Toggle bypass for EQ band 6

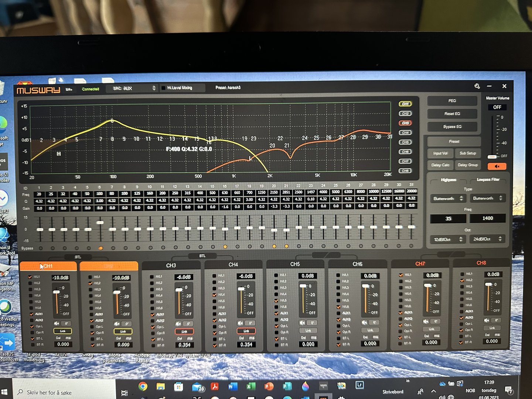pyautogui.click(x=101, y=248)
